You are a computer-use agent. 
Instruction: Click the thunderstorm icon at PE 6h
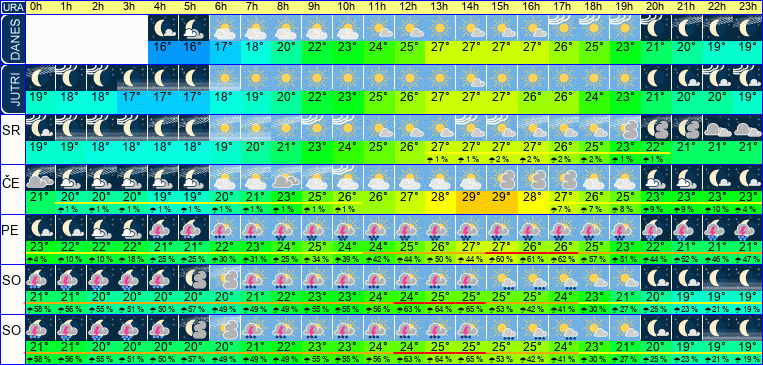pyautogui.click(x=225, y=228)
